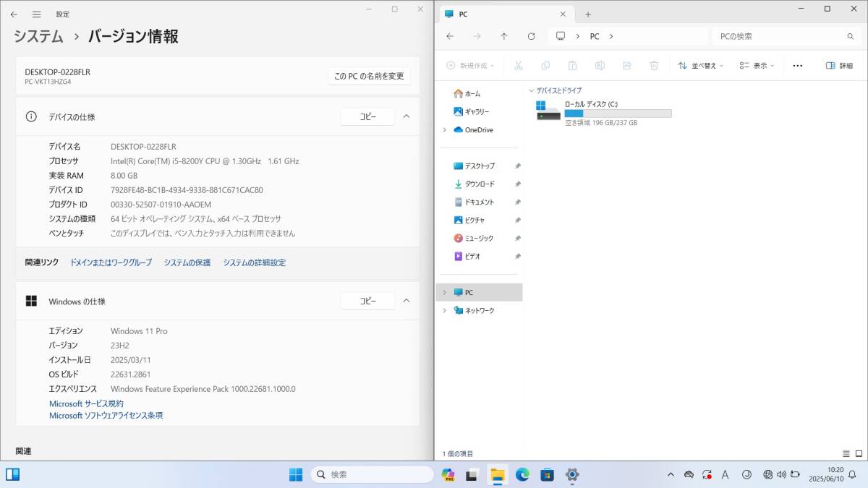Select ホーム in the navigation pane
868x488 pixels.
point(467,93)
